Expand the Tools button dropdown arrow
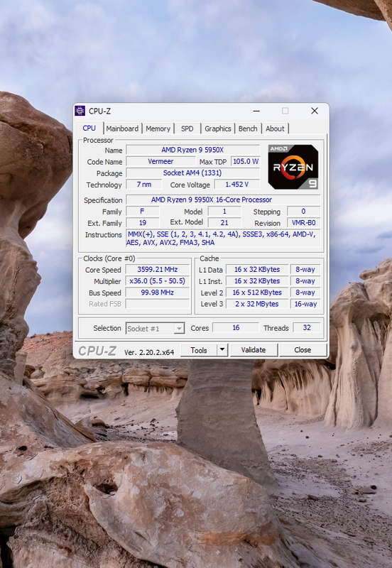392x568 pixels. tap(222, 350)
